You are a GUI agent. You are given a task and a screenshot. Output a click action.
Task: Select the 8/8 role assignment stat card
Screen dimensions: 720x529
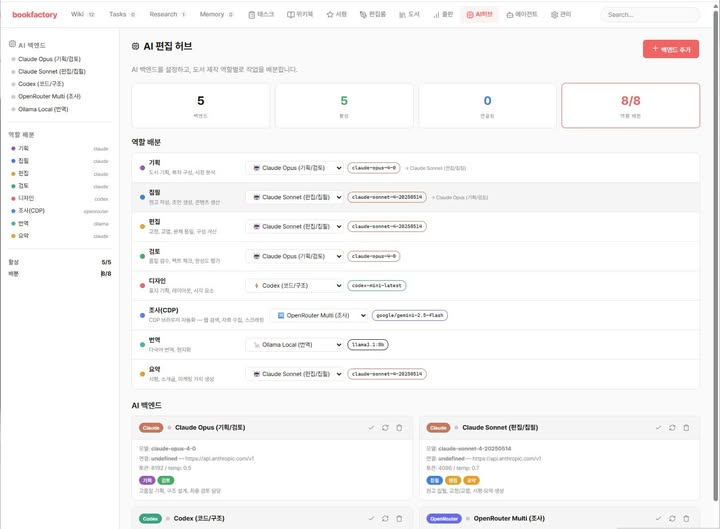pos(630,106)
